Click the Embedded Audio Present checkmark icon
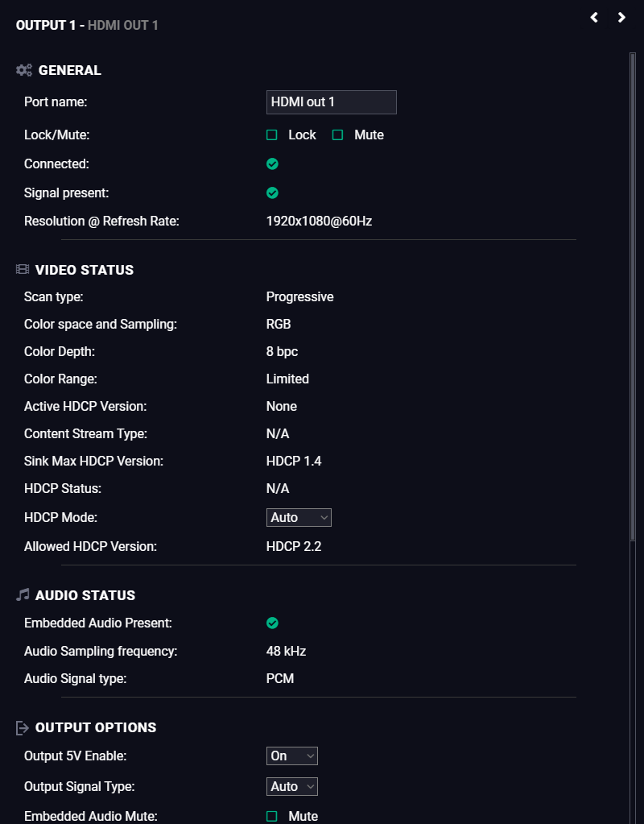 tap(272, 623)
